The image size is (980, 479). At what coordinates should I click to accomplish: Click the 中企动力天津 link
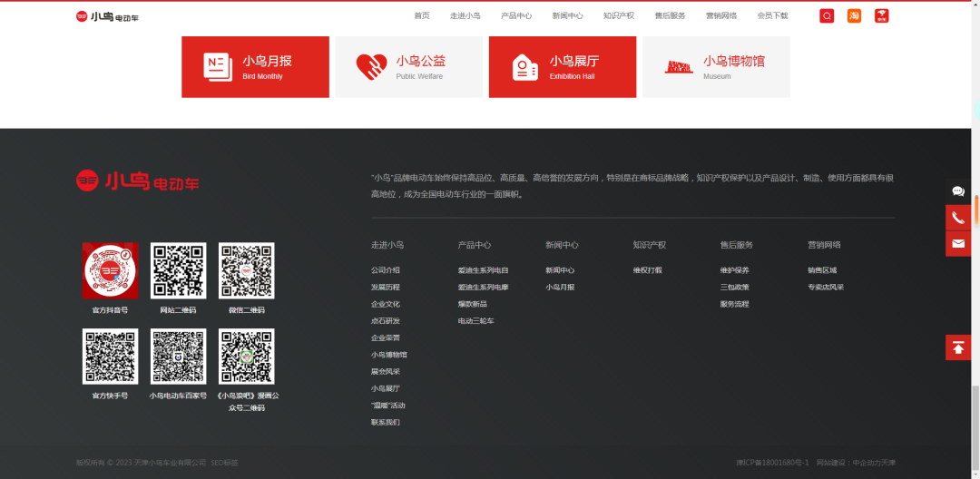(x=874, y=463)
